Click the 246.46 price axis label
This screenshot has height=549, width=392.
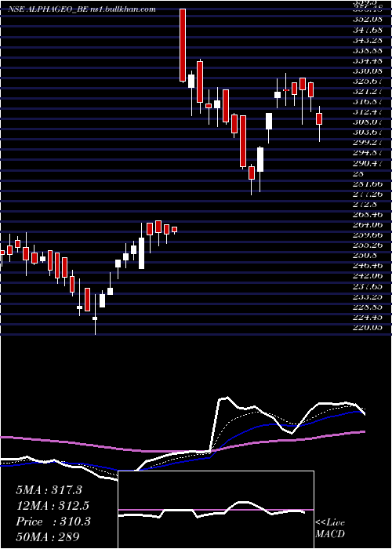367,266
